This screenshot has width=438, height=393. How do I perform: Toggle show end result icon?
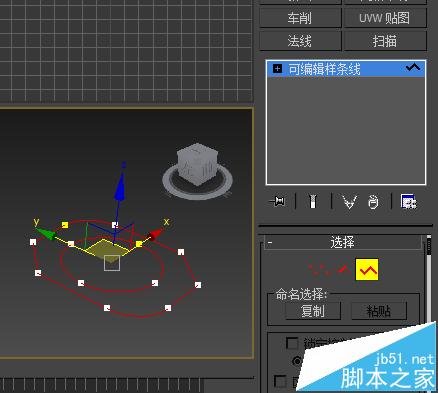point(312,201)
